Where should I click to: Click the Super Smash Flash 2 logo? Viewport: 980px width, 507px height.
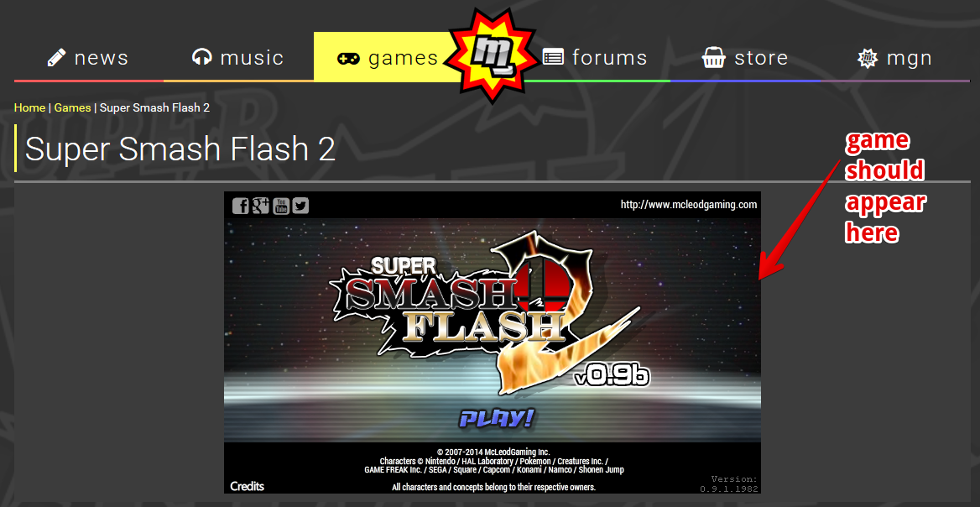487,312
